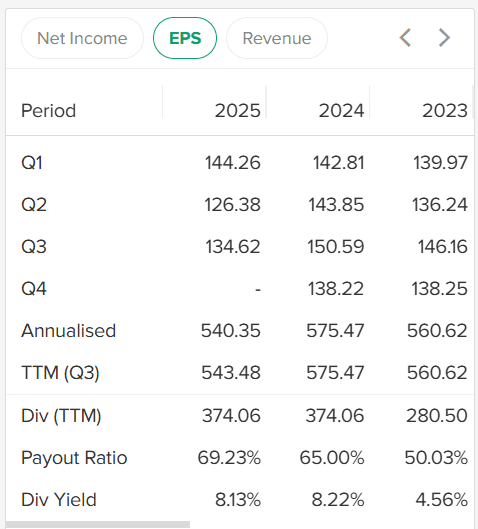Click Payout Ratio 2025 value 69.23%
This screenshot has width=478, height=529.
click(x=229, y=458)
